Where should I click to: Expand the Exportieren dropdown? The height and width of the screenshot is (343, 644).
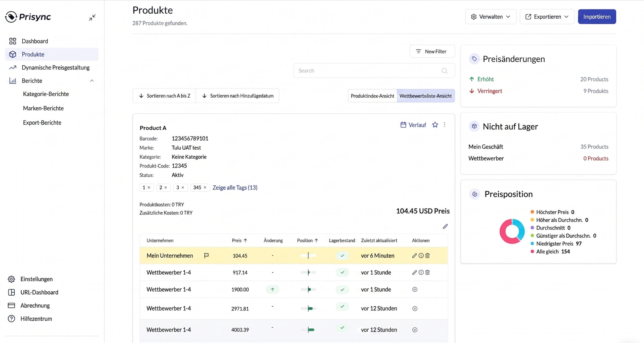point(547,17)
